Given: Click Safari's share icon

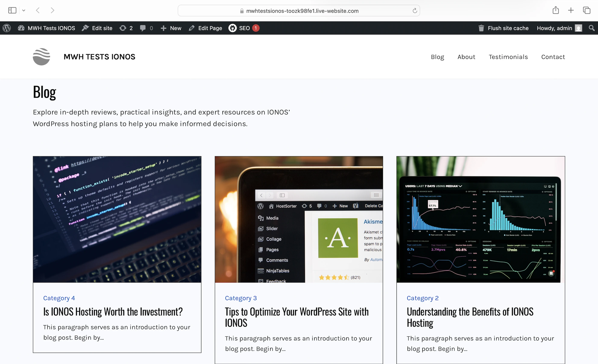Looking at the screenshot, I should pyautogui.click(x=555, y=10).
